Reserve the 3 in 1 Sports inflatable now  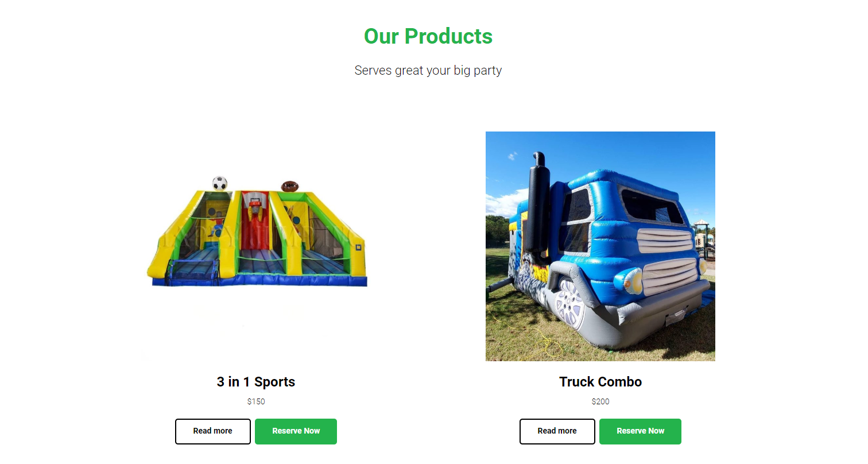(x=296, y=431)
